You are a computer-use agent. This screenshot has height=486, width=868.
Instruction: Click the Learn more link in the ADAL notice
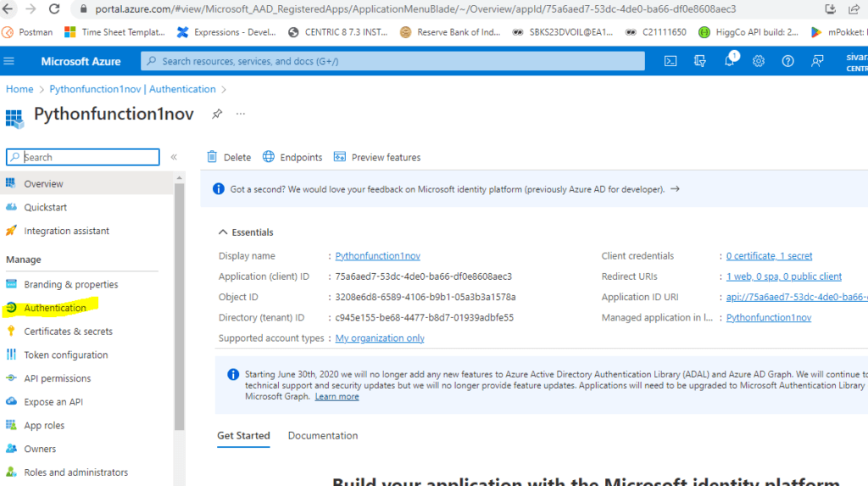click(x=337, y=397)
